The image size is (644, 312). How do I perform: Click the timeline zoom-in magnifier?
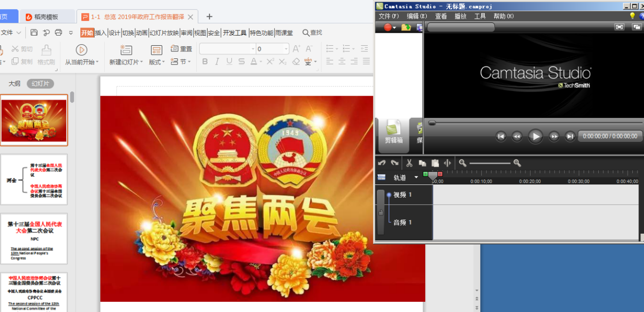[x=517, y=163]
